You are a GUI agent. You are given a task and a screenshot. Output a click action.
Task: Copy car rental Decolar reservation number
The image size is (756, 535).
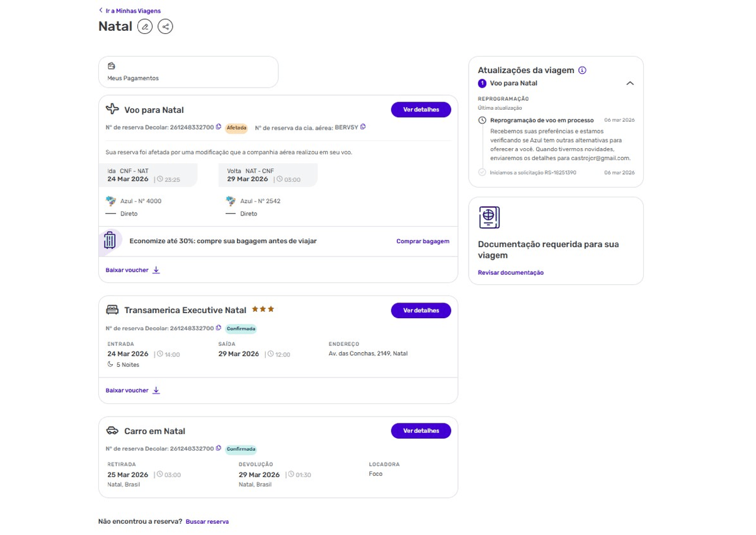tap(219, 448)
